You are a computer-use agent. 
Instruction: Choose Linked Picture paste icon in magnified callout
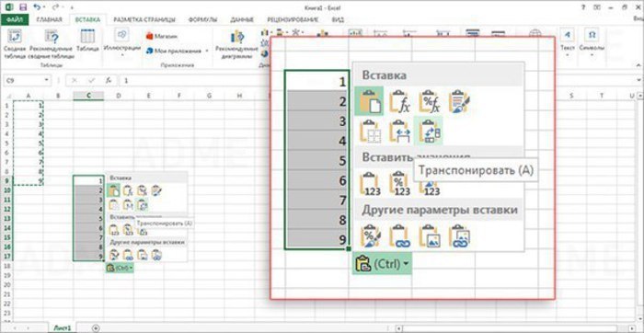pyautogui.click(x=460, y=236)
